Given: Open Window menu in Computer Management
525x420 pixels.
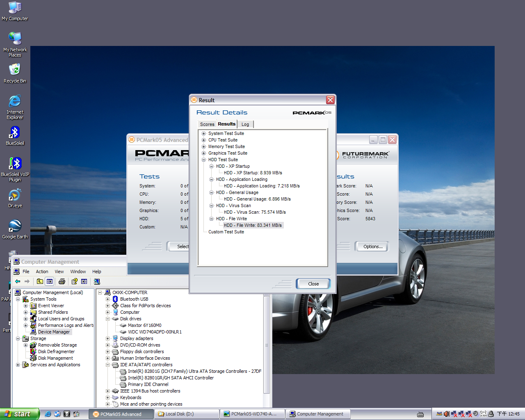Looking at the screenshot, I should coord(78,272).
